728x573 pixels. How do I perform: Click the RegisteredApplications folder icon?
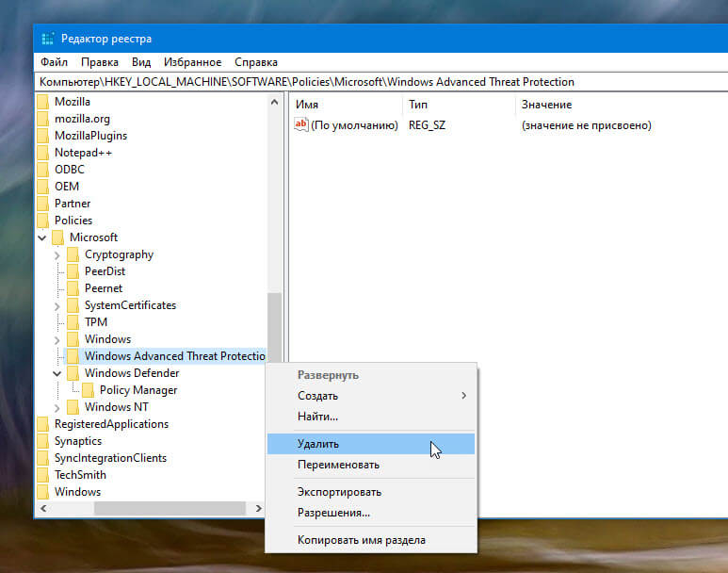(x=42, y=424)
